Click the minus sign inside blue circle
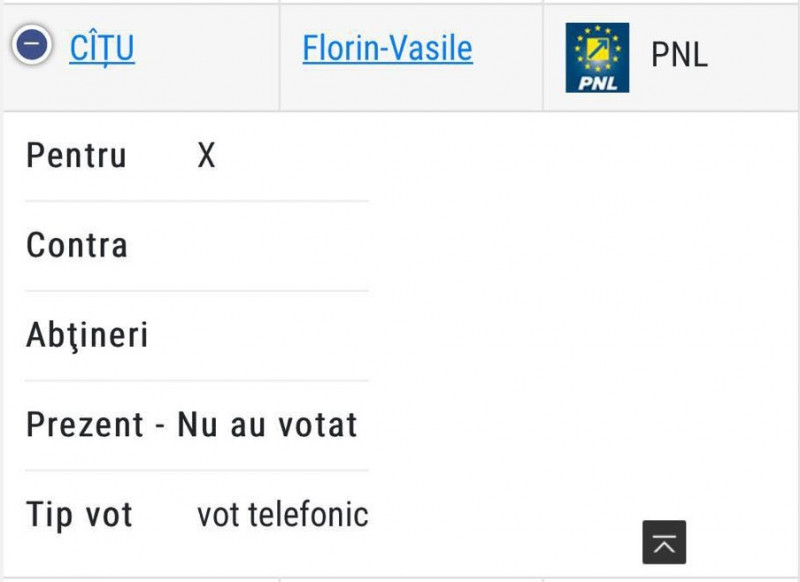Screen dimensions: 800x582 tap(32, 44)
